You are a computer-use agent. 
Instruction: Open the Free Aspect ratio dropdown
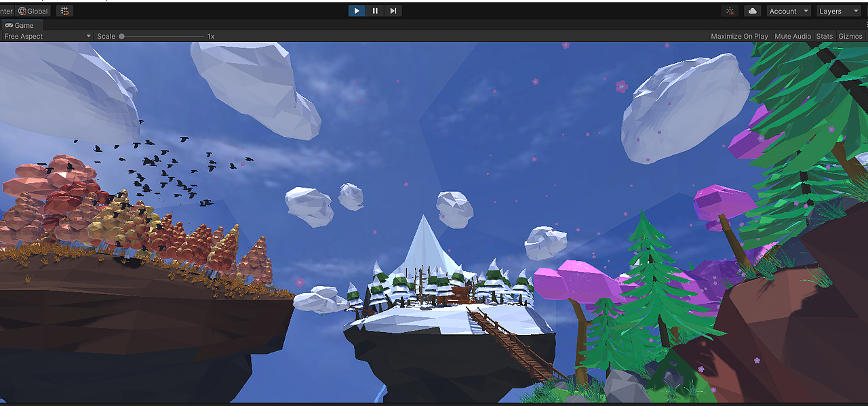(x=47, y=36)
